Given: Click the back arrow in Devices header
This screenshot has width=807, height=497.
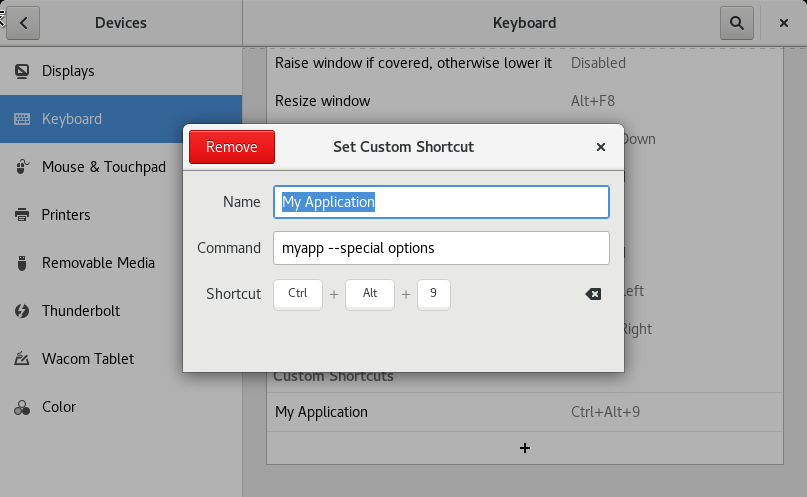Looking at the screenshot, I should click(x=23, y=22).
